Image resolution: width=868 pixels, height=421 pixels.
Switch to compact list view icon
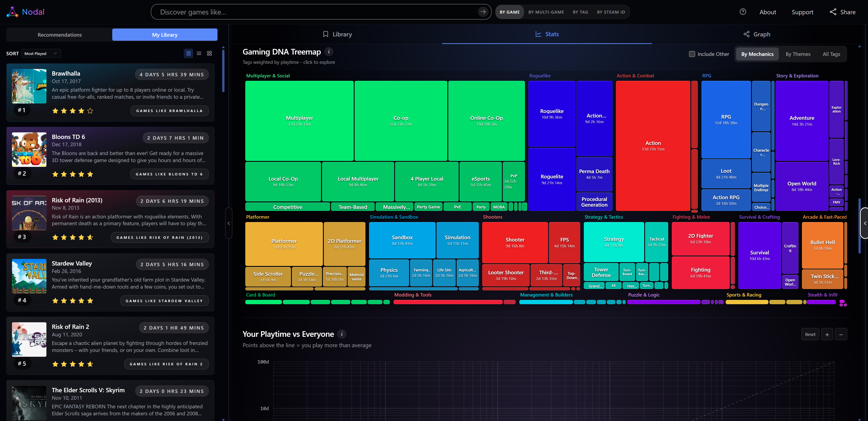tap(199, 53)
